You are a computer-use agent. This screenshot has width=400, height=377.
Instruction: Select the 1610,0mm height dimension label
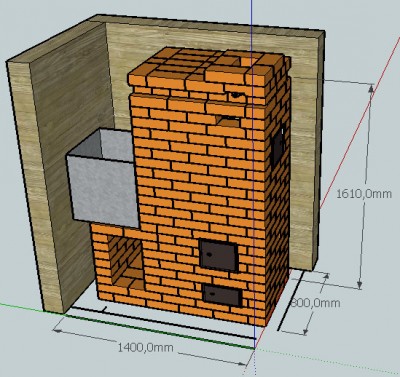[x=364, y=194]
